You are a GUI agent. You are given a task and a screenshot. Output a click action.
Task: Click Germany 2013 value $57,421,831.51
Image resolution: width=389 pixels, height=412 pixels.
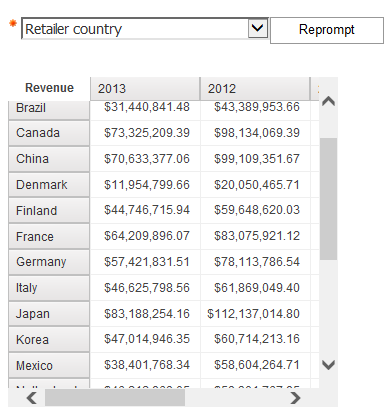(x=147, y=262)
